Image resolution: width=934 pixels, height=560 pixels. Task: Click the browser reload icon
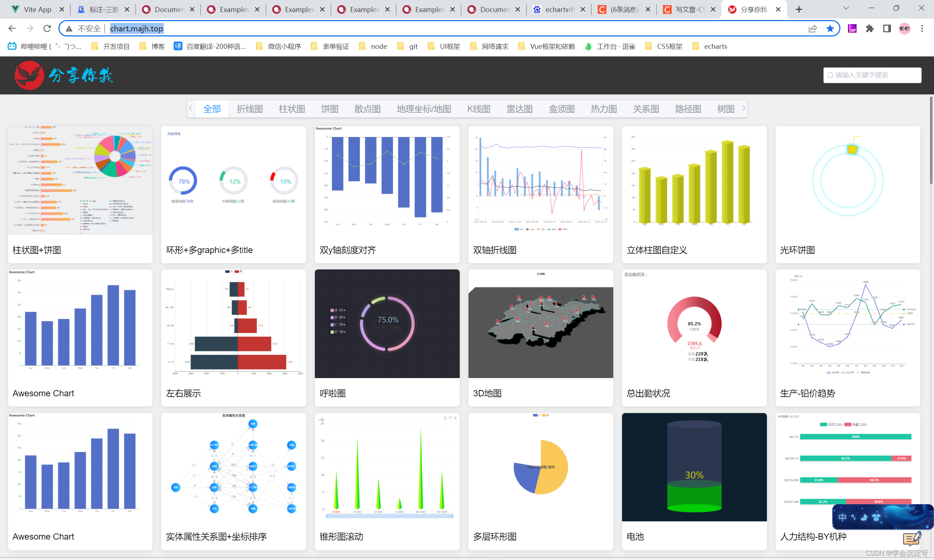tap(47, 28)
